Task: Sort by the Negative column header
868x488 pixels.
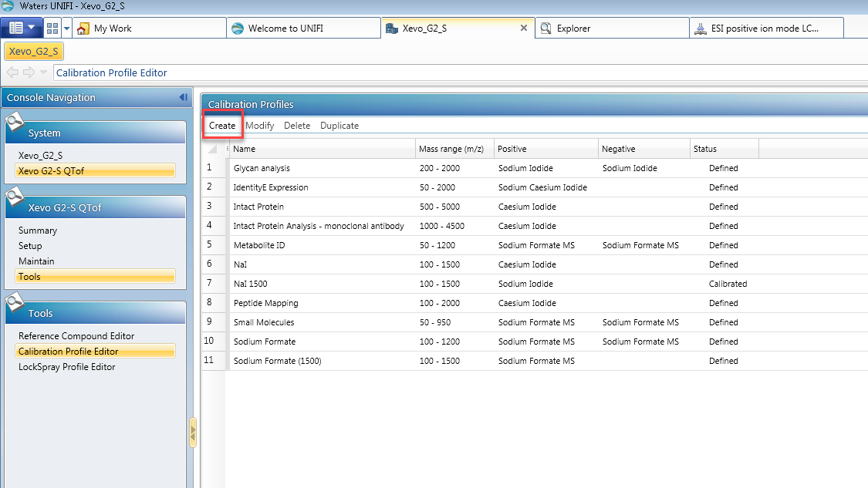Action: click(643, 149)
